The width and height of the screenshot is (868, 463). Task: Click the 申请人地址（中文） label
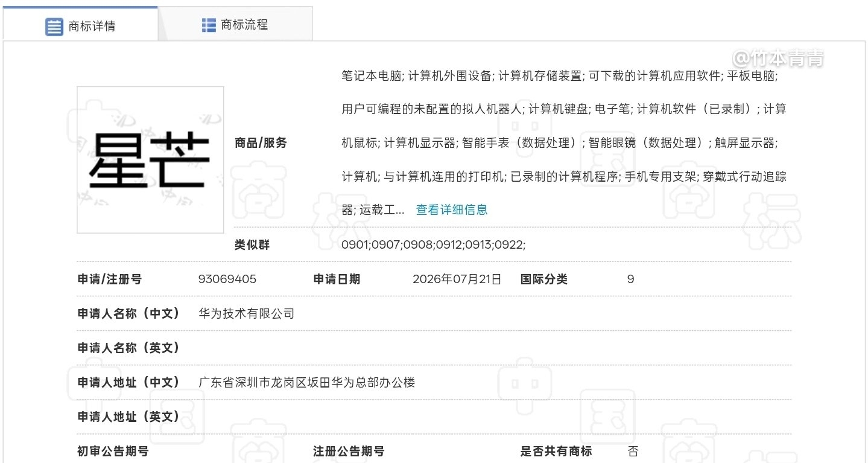pos(128,382)
